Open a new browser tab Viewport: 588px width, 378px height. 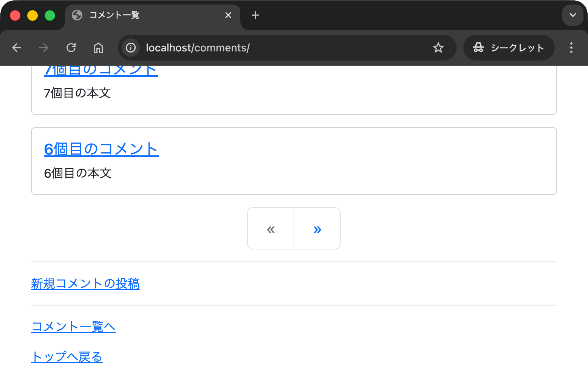pyautogui.click(x=255, y=15)
